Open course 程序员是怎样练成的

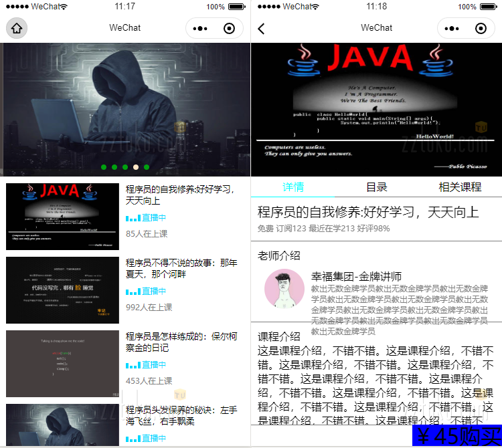coord(181,342)
